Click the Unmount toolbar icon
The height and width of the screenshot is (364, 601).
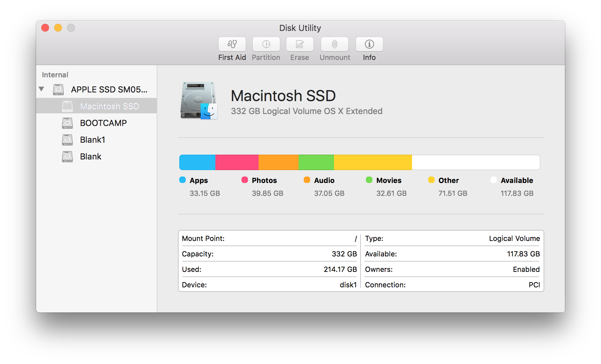[334, 44]
